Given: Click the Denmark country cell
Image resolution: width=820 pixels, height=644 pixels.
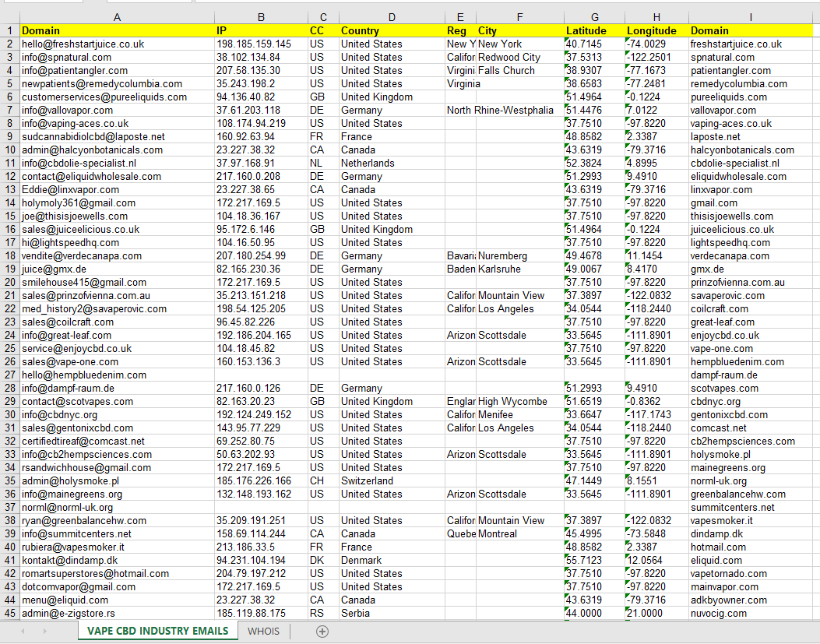Looking at the screenshot, I should pos(392,561).
